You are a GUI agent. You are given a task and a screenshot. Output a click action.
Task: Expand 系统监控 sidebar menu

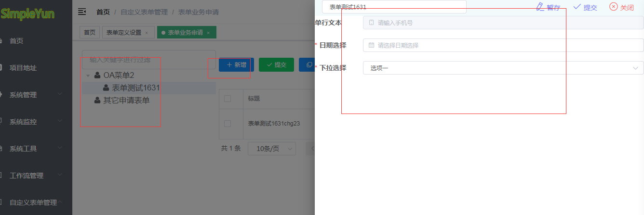36,122
